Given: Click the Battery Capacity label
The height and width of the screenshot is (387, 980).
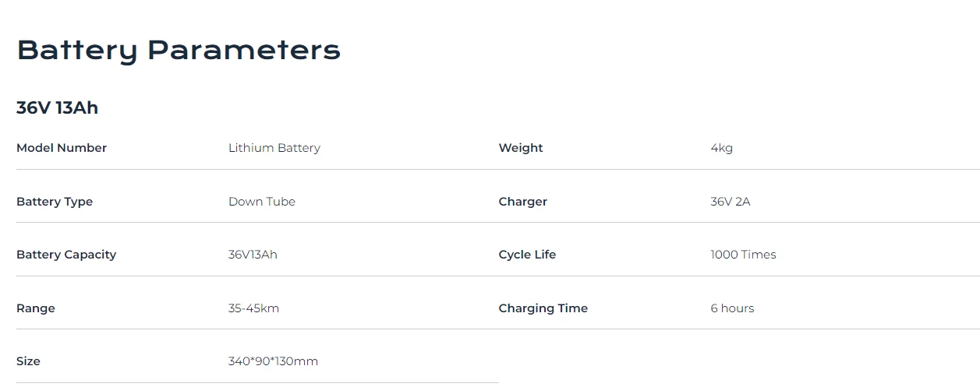Looking at the screenshot, I should 66,255.
